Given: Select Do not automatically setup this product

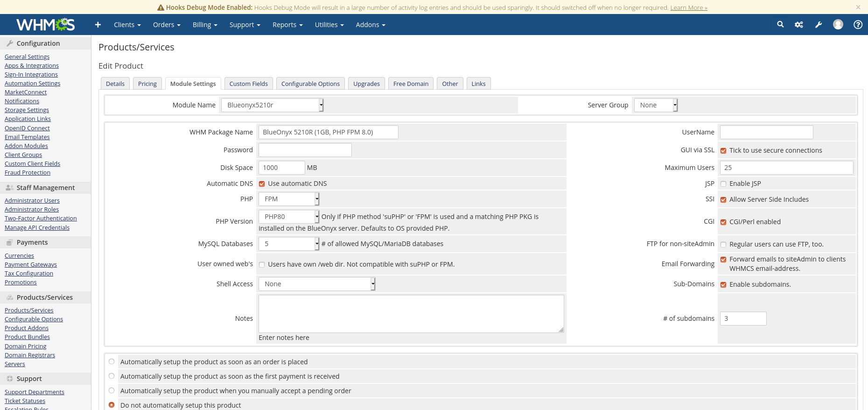Looking at the screenshot, I should coord(112,405).
